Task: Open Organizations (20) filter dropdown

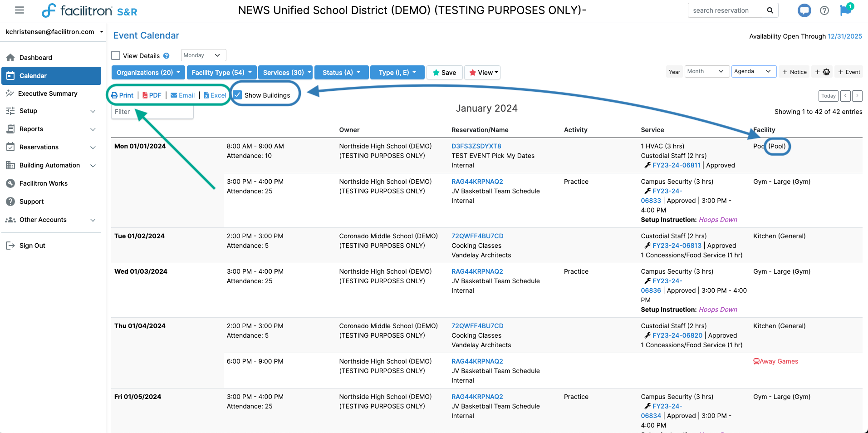Action: point(148,73)
